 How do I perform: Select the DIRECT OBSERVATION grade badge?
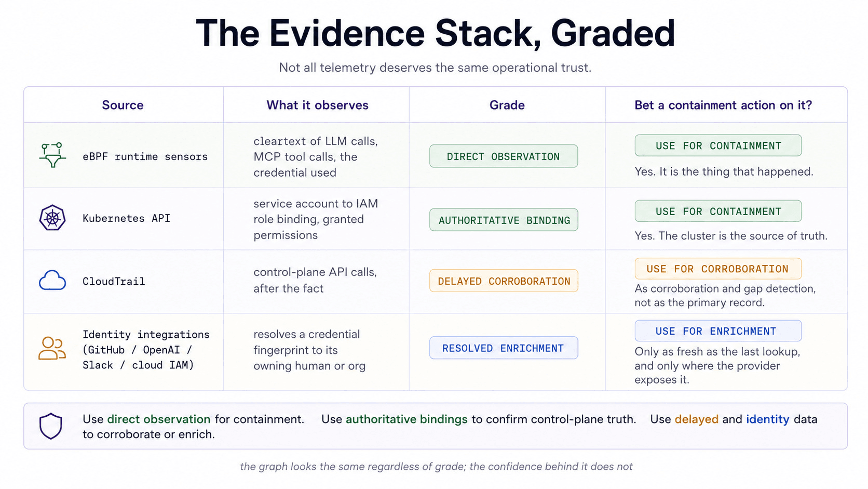(504, 156)
